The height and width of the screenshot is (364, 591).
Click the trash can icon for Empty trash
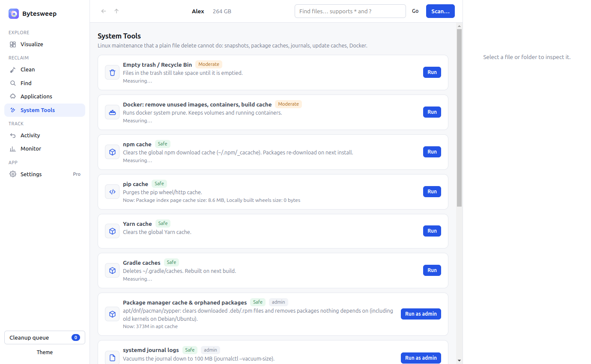point(112,73)
